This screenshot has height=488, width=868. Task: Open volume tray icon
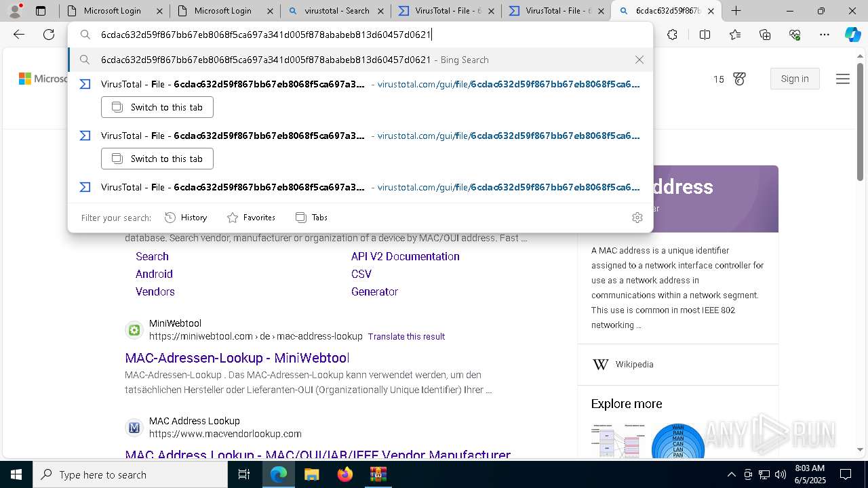pyautogui.click(x=780, y=474)
